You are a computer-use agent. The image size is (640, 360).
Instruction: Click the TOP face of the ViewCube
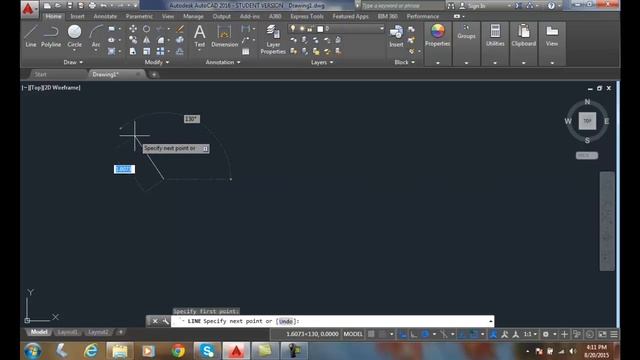pos(587,121)
